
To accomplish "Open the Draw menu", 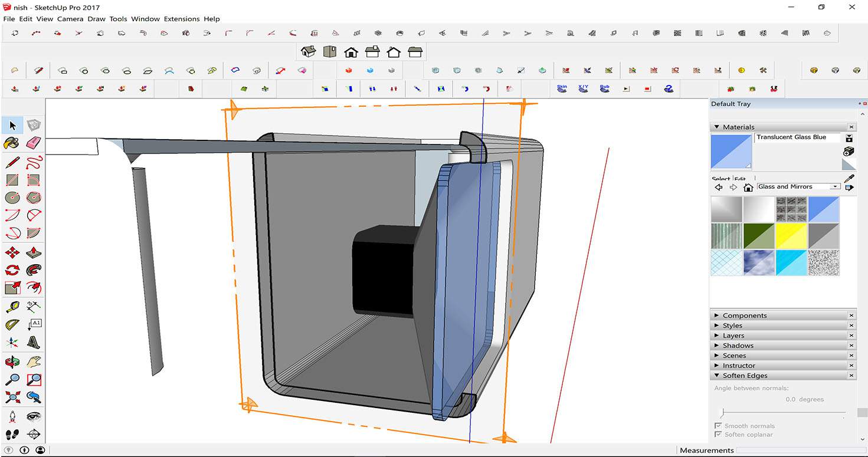I will 96,19.
